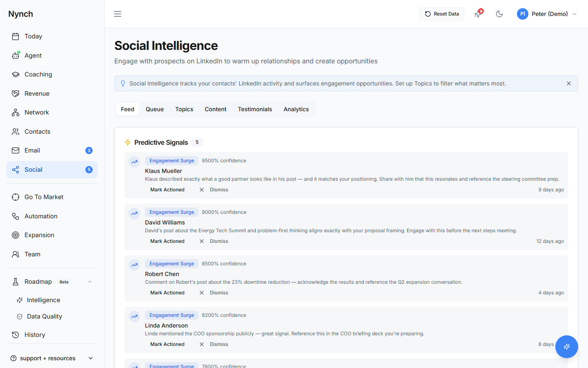The image size is (588, 368).
Task: Toggle dark mode moon icon
Action: tap(499, 14)
